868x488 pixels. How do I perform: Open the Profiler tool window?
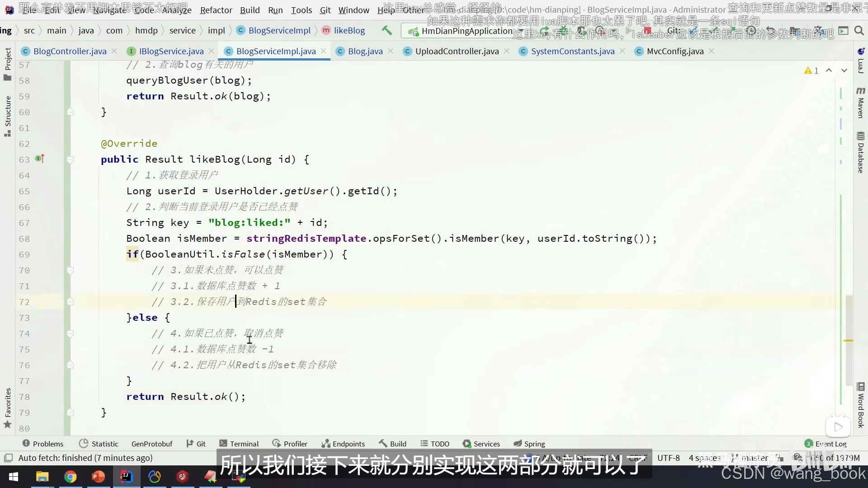[x=290, y=444]
